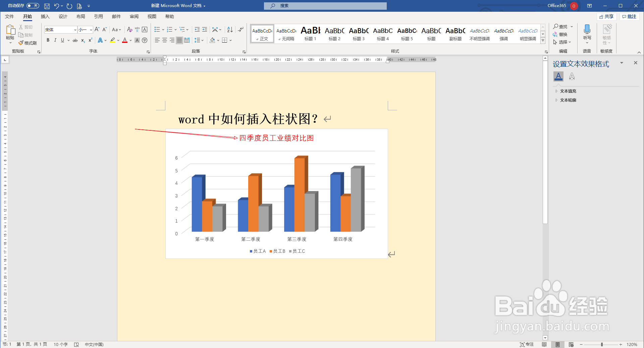
Task: Toggle Italic formatting
Action: tap(55, 40)
